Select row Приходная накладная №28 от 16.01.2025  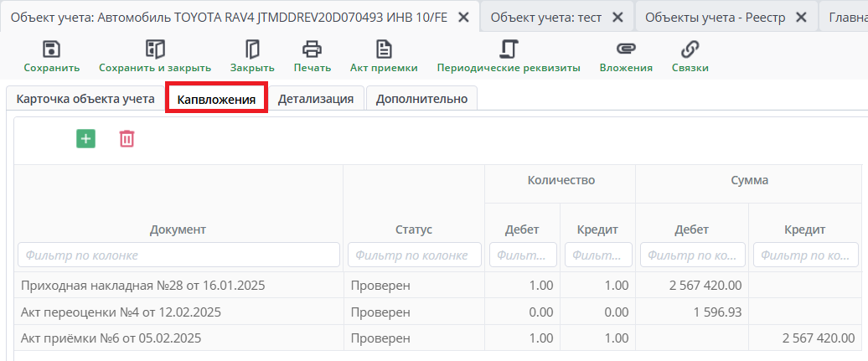coord(142,286)
